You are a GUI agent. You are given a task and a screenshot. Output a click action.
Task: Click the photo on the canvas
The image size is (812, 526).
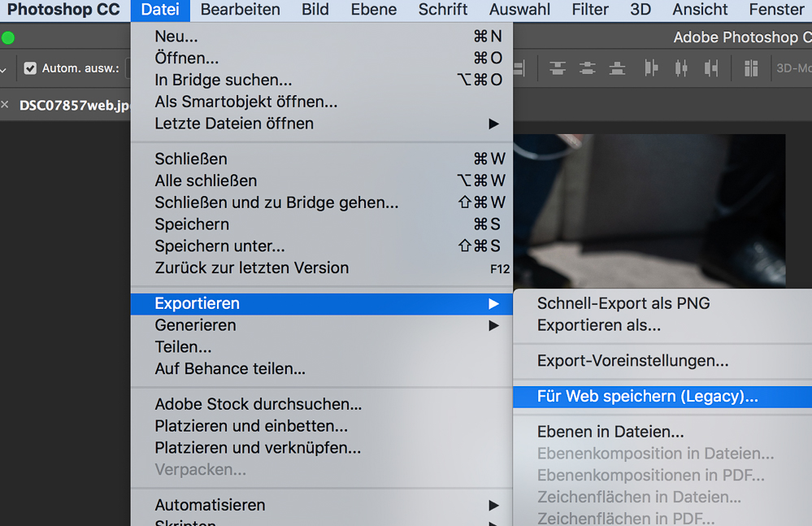point(649,211)
